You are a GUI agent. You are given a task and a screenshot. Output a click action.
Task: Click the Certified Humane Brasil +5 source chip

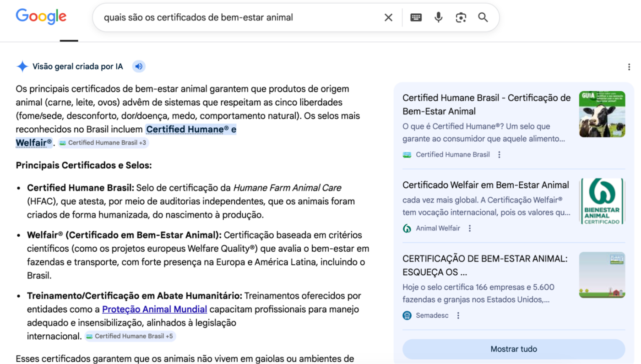[x=130, y=336]
